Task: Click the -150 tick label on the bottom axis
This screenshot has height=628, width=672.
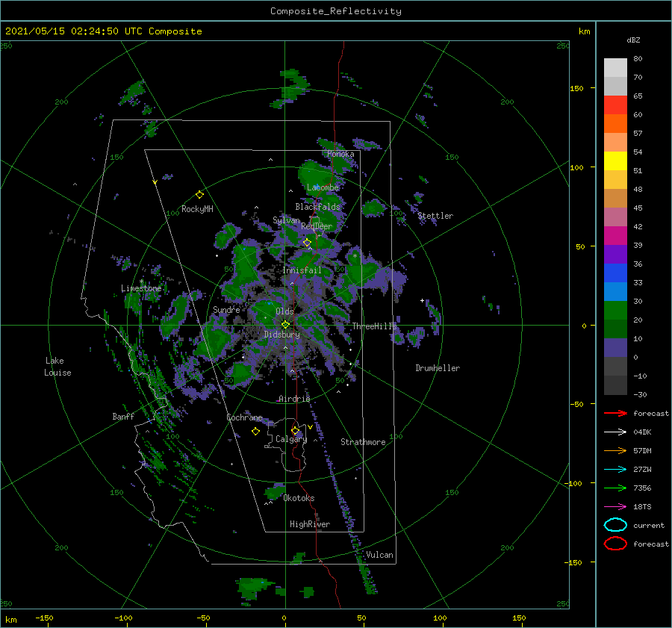Action: coord(44,618)
